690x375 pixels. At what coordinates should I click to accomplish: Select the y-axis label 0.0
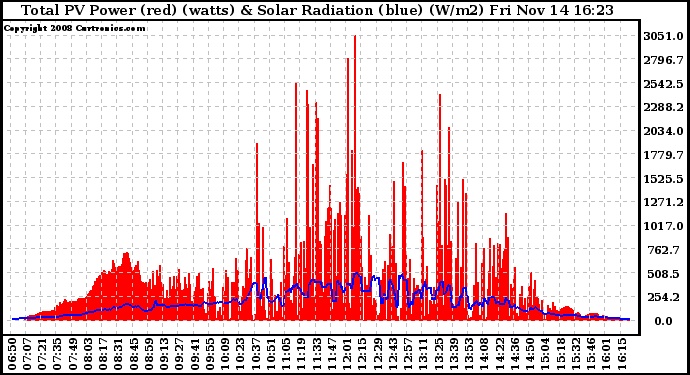[x=663, y=321]
